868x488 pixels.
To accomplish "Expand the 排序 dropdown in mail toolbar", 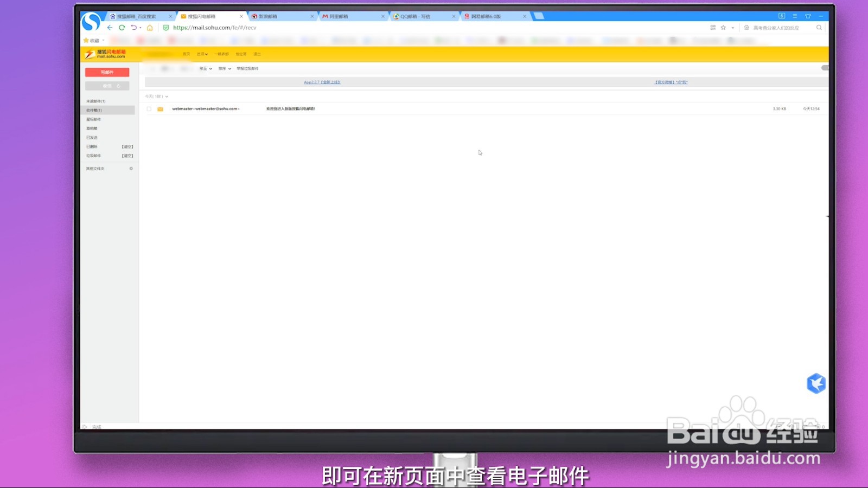I will pos(225,69).
